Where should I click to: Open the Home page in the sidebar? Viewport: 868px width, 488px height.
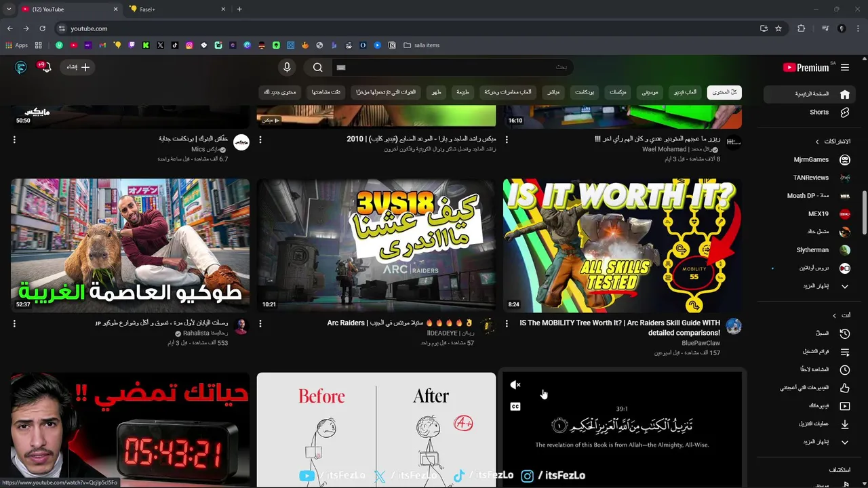click(x=808, y=94)
